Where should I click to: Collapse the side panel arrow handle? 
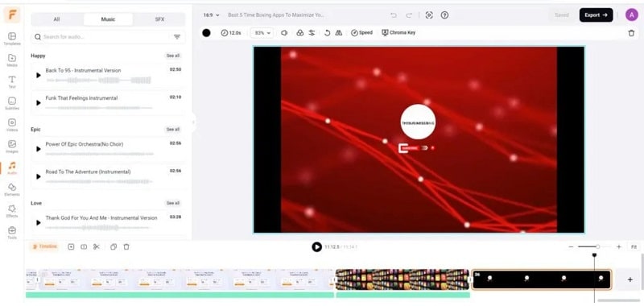tap(193, 122)
